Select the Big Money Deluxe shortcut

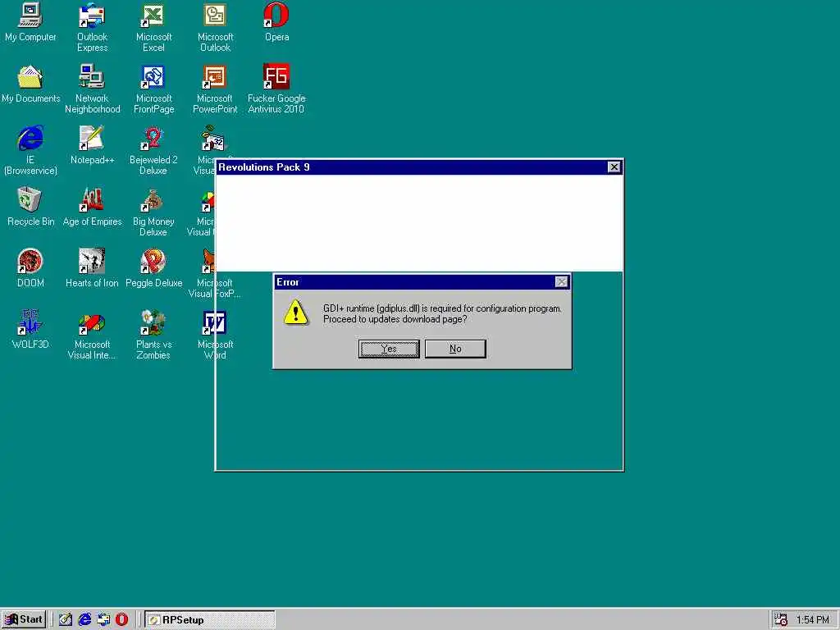[153, 212]
